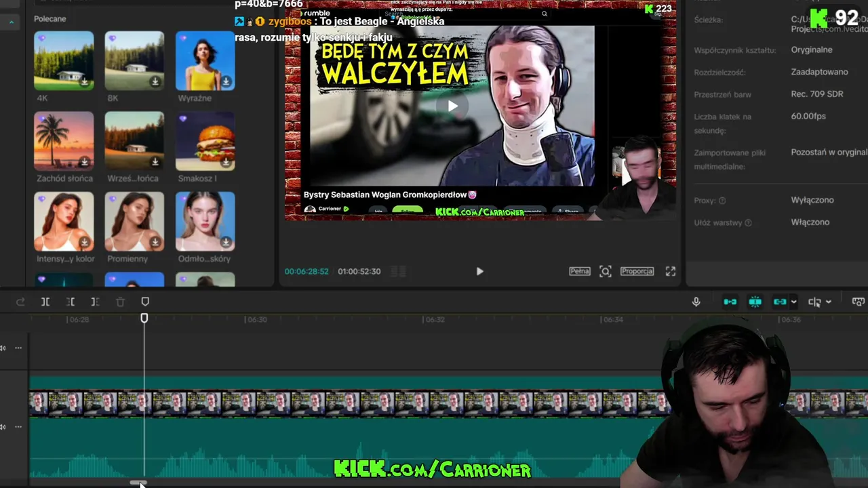Select the Split tool in timeline toolbar
Viewport: 868px width, 488px height.
point(45,302)
